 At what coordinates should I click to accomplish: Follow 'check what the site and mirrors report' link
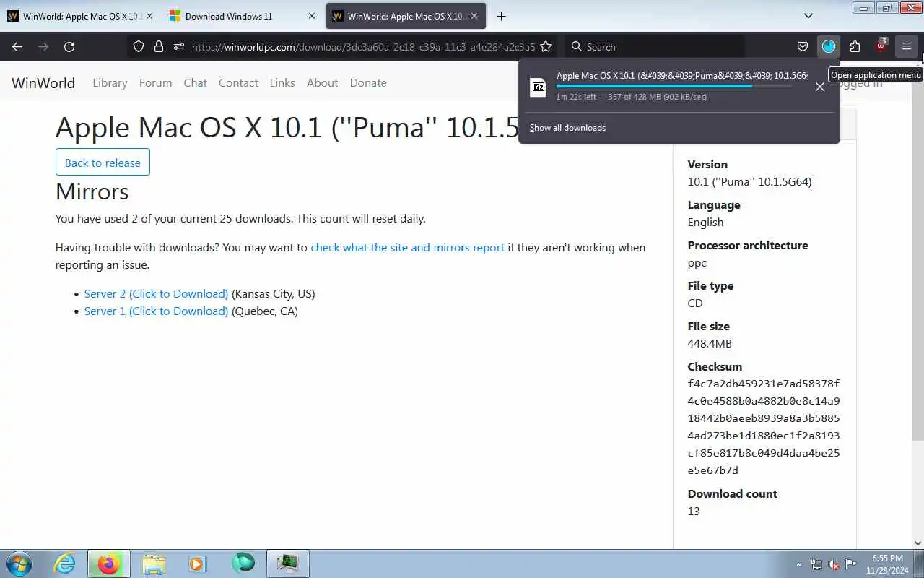[407, 247]
